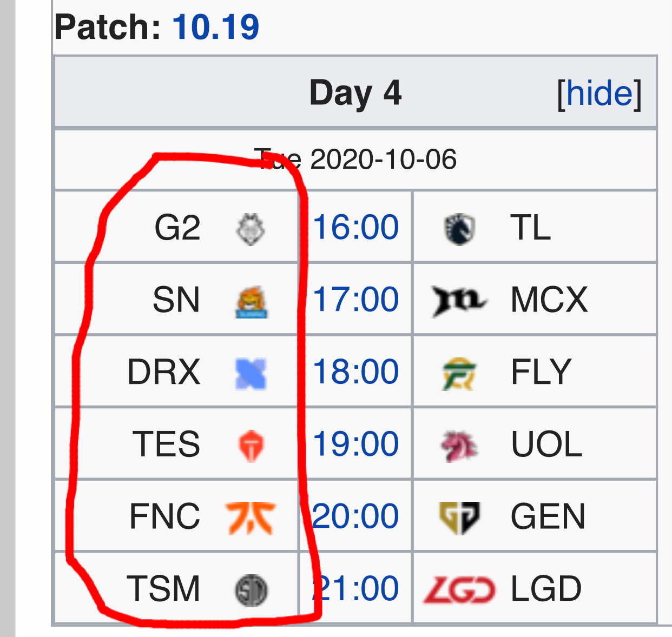Click the UOL team name
This screenshot has height=637, width=672.
tap(546, 444)
